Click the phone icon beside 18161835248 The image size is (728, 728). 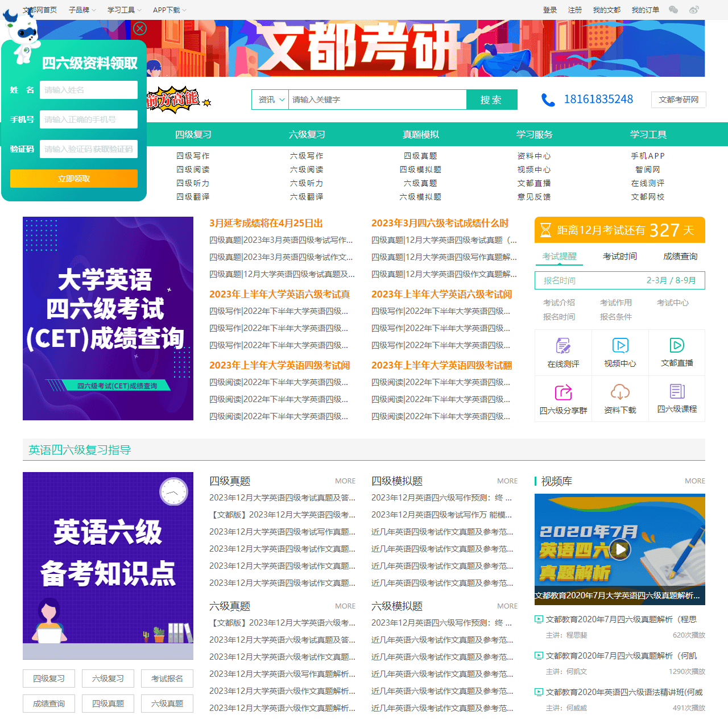point(548,100)
